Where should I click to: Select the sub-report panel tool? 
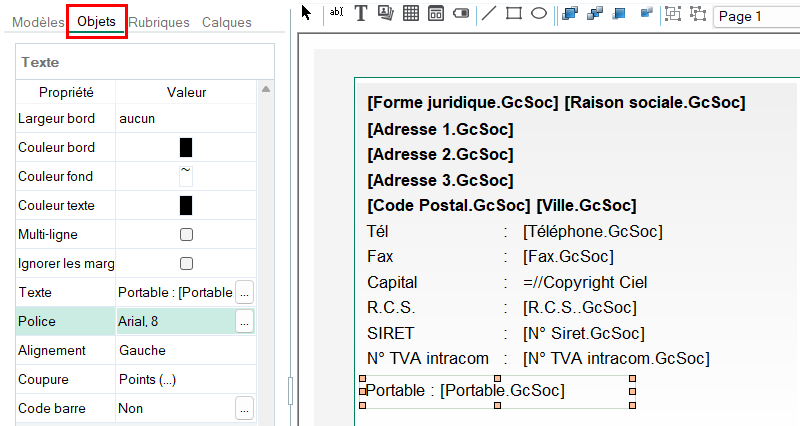pos(436,13)
